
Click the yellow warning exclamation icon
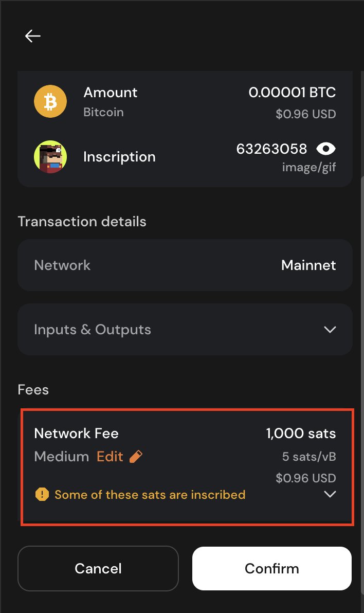[x=42, y=495]
